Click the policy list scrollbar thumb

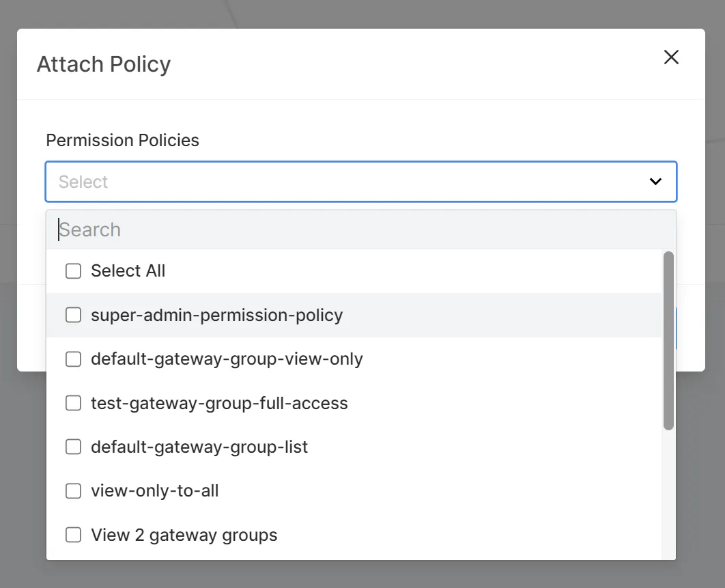668,341
